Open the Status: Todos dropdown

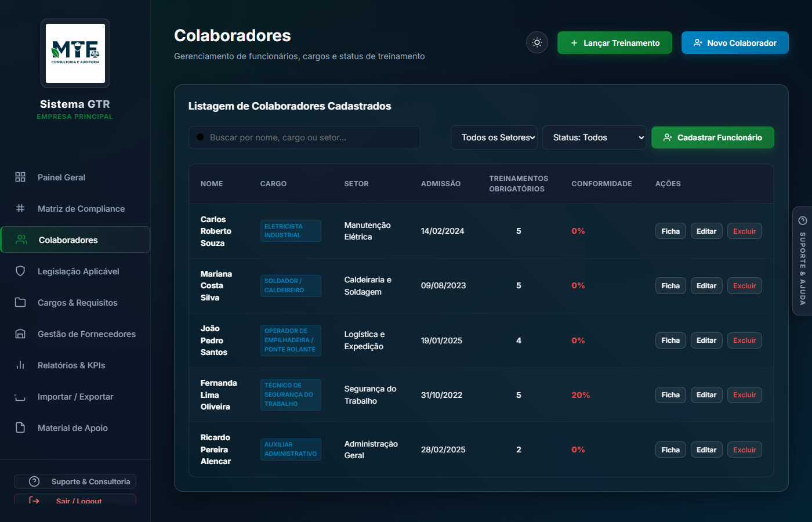(594, 137)
